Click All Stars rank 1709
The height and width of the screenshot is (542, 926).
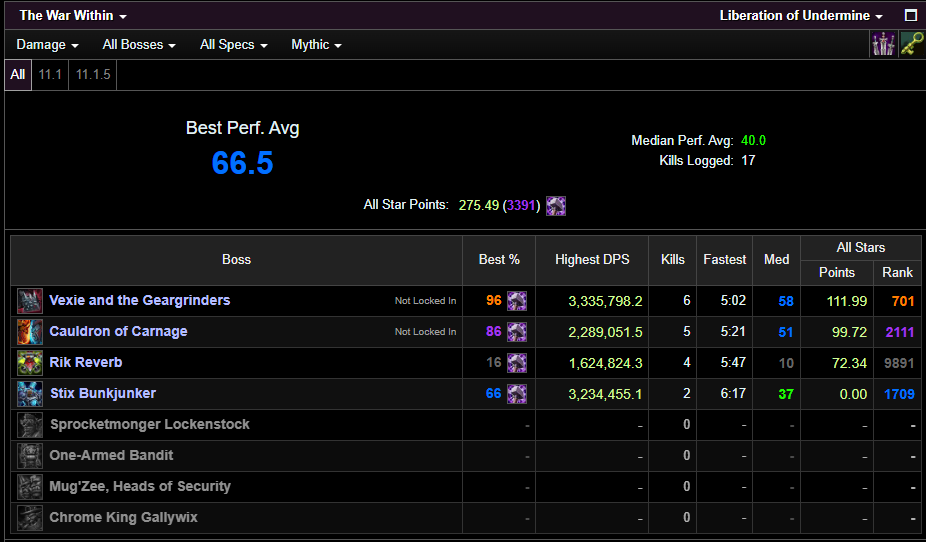point(899,394)
